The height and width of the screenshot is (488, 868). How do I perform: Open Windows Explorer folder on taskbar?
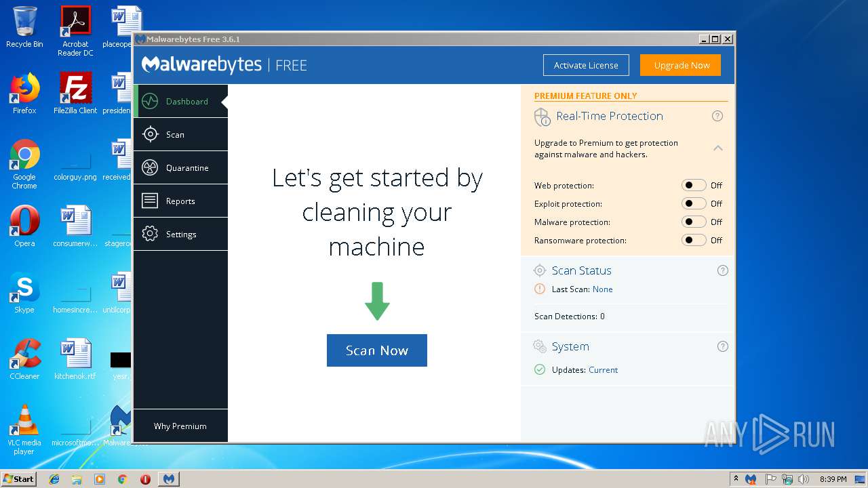pyautogui.click(x=77, y=479)
